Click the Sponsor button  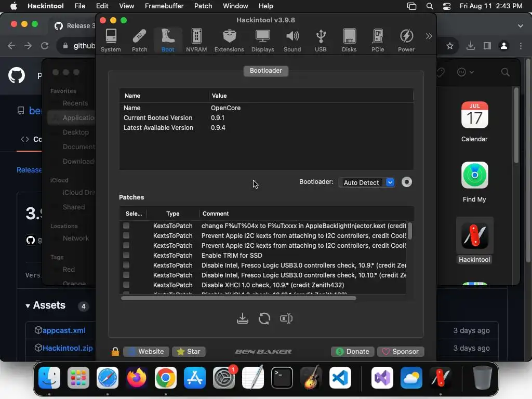pos(401,352)
